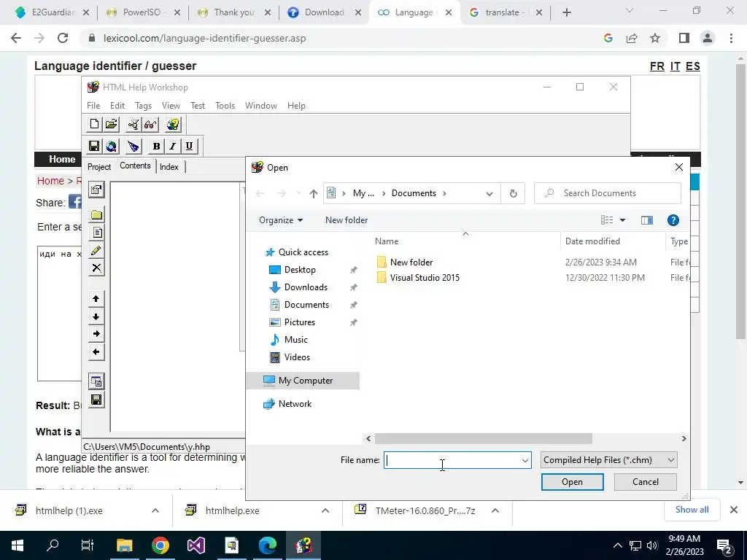The width and height of the screenshot is (747, 560).
Task: Open the Tools menu
Action: pos(225,106)
